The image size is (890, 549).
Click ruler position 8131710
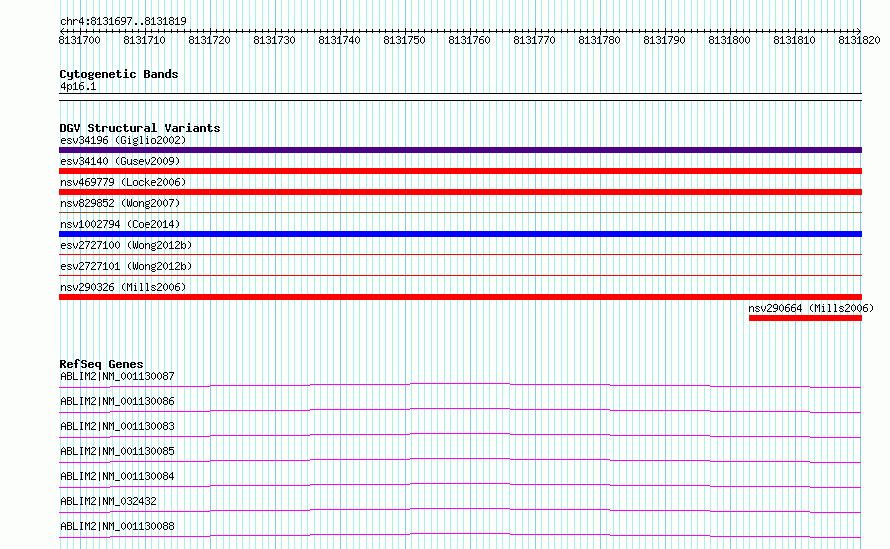(x=144, y=40)
